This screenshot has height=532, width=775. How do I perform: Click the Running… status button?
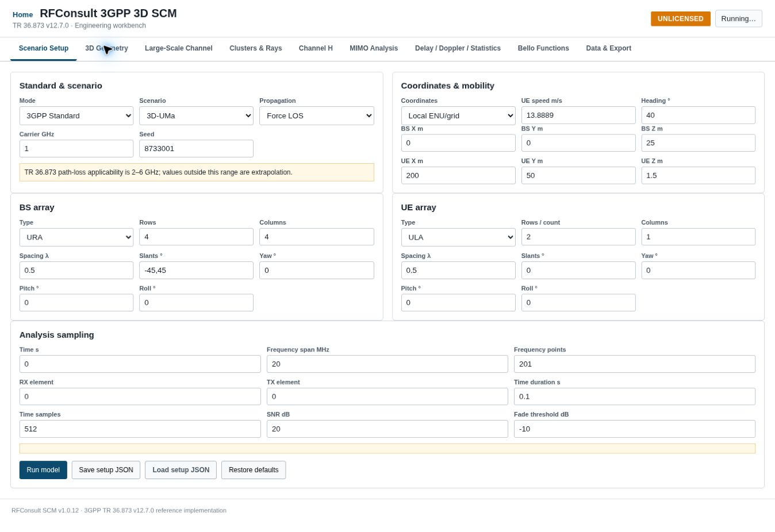pos(739,18)
